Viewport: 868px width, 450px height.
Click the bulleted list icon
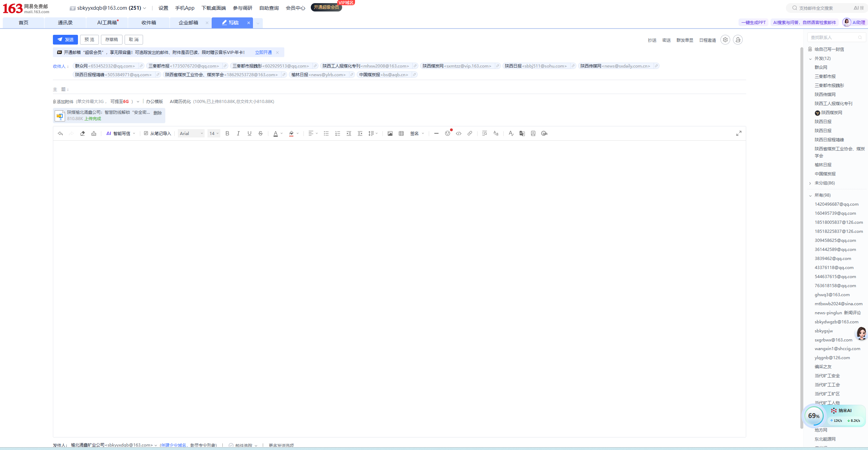coord(326,134)
